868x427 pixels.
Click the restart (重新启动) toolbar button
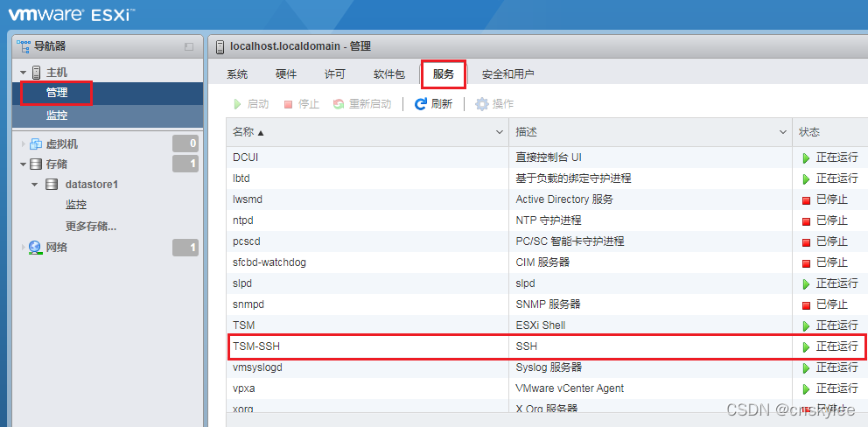362,104
